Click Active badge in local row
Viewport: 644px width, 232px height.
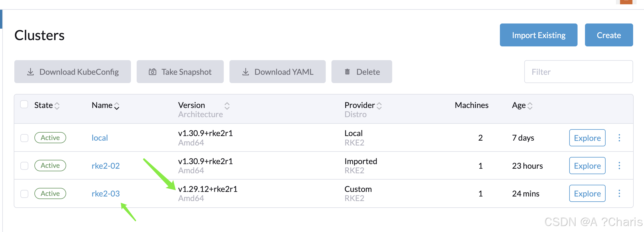50,137
